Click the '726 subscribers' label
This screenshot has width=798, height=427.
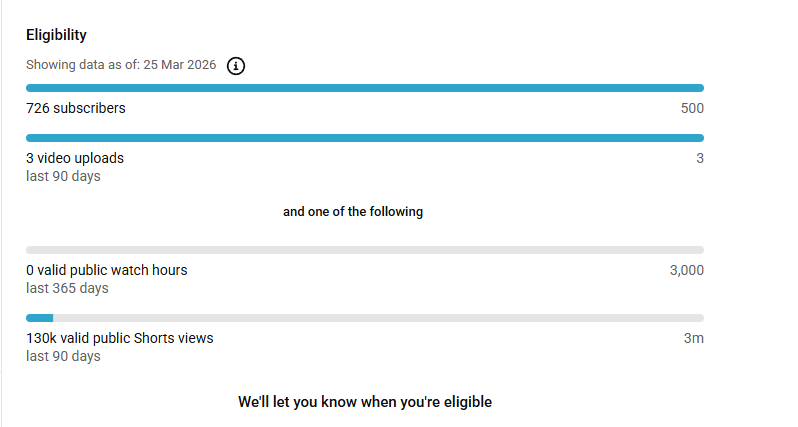[x=76, y=108]
